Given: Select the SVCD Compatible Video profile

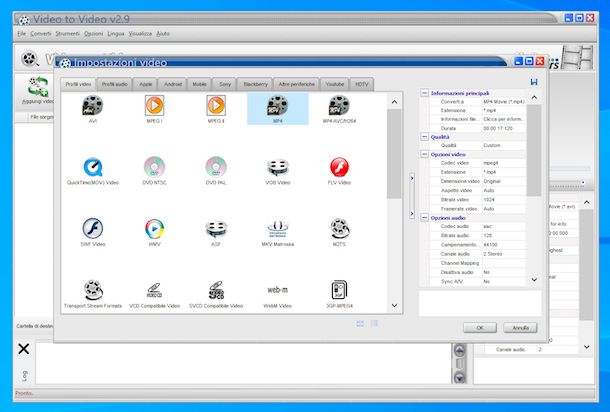Looking at the screenshot, I should tap(216, 290).
